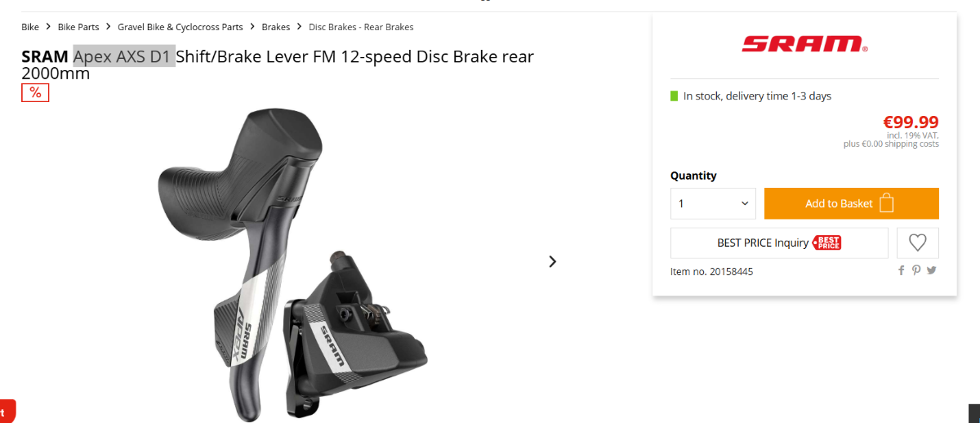Share product on Twitter icon
The height and width of the screenshot is (423, 980).
(931, 270)
